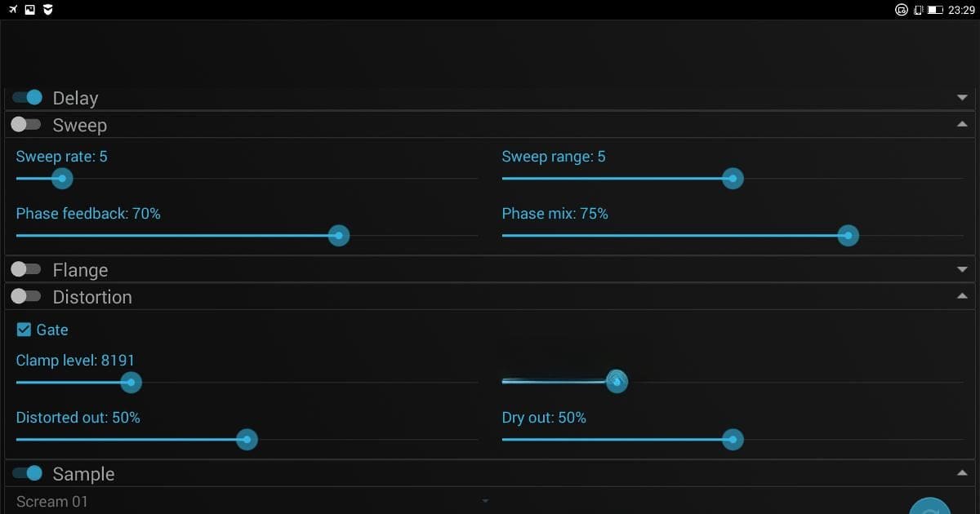Collapse the Sample section arrow
The width and height of the screenshot is (980, 514).
pos(962,472)
